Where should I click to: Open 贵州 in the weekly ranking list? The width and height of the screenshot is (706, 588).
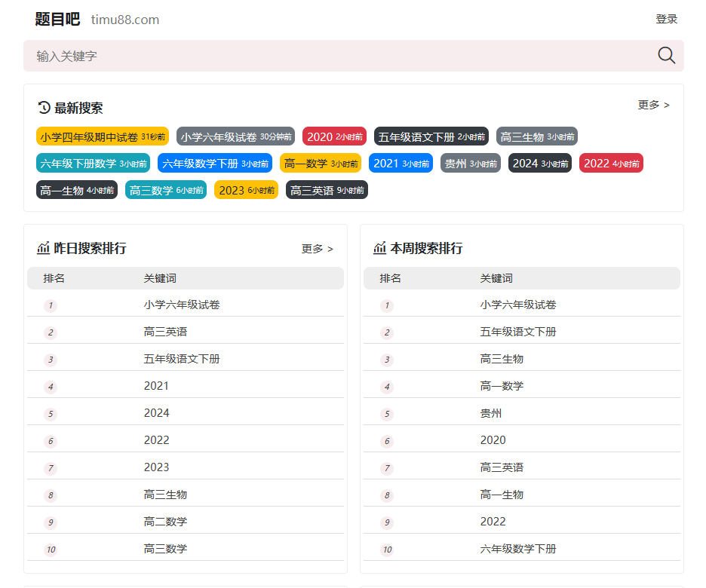(490, 413)
